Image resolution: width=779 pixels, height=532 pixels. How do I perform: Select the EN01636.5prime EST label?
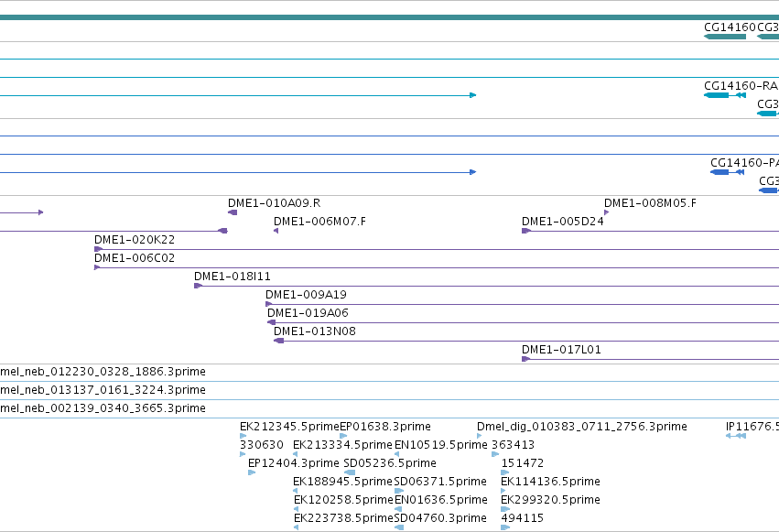440,501
